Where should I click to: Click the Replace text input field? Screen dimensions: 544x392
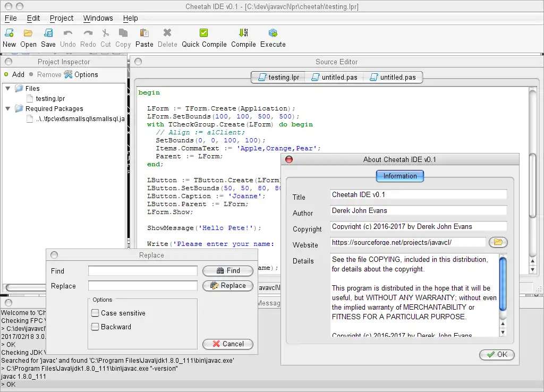pos(142,285)
